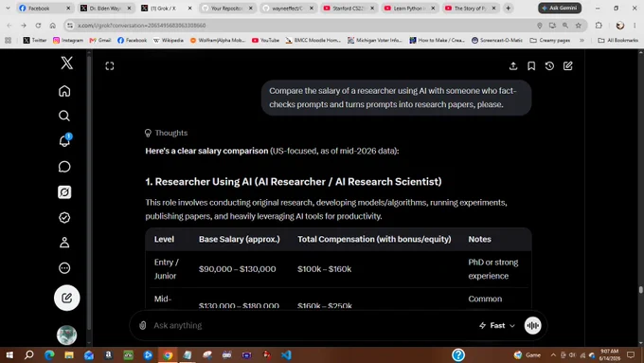
Task: Toggle Grok fullscreen focus mode icon
Action: [x=109, y=65]
